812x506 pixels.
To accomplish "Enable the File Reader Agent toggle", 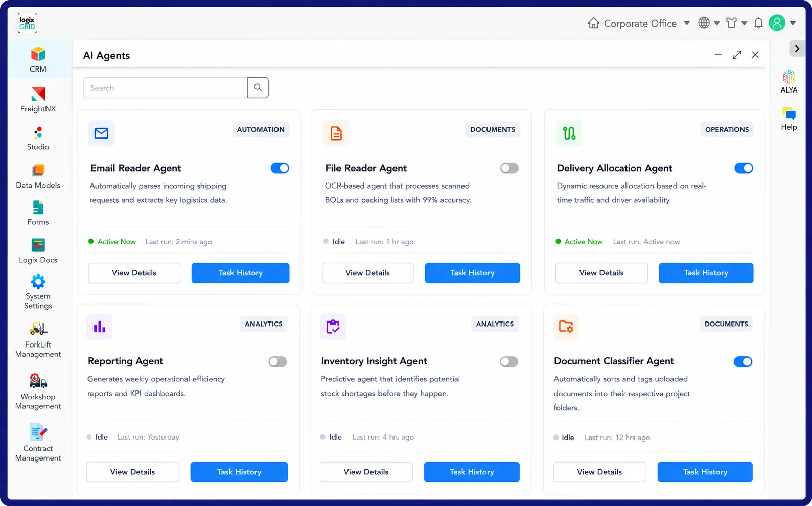I will [509, 168].
